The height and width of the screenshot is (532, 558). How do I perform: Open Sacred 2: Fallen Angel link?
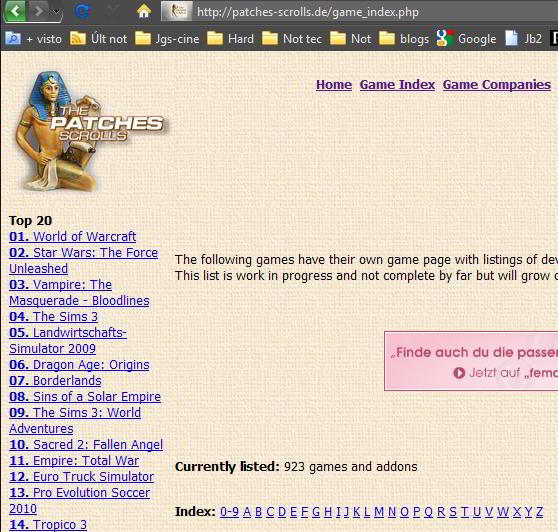(86, 444)
